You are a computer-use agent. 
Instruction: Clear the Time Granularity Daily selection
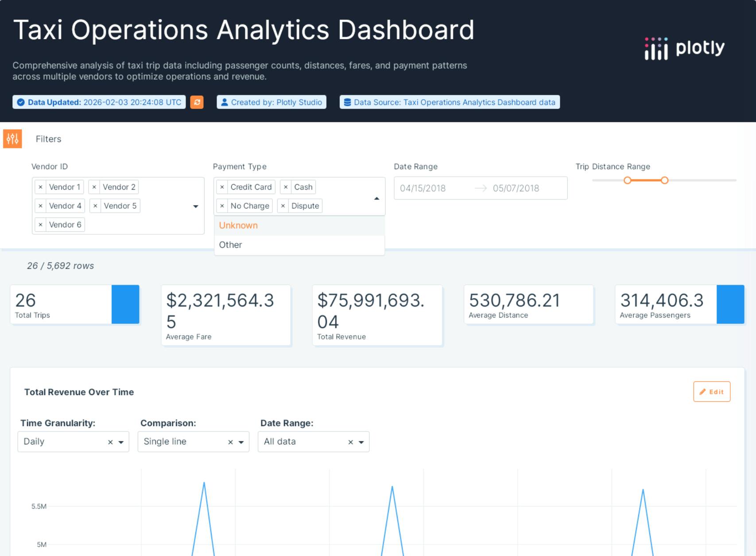tap(110, 442)
